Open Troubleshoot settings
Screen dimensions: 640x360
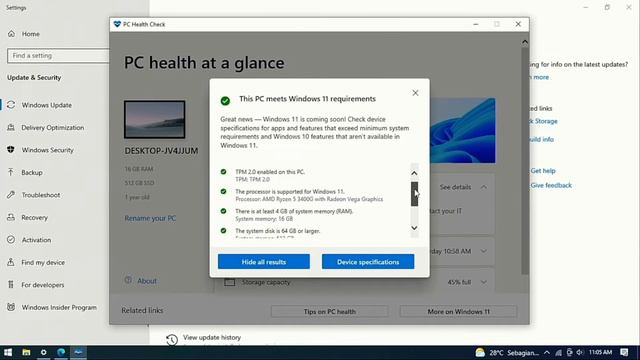click(41, 195)
